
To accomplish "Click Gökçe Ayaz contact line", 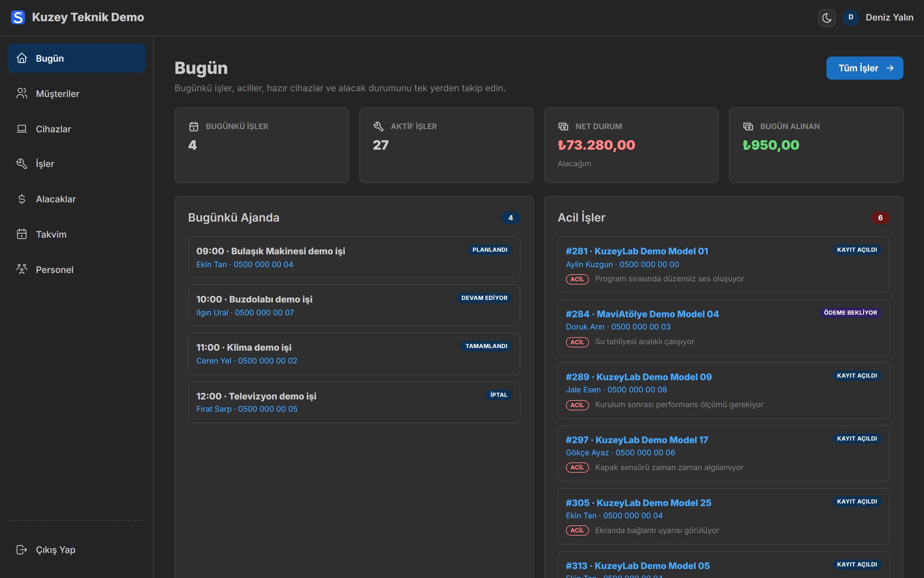I will [x=620, y=453].
